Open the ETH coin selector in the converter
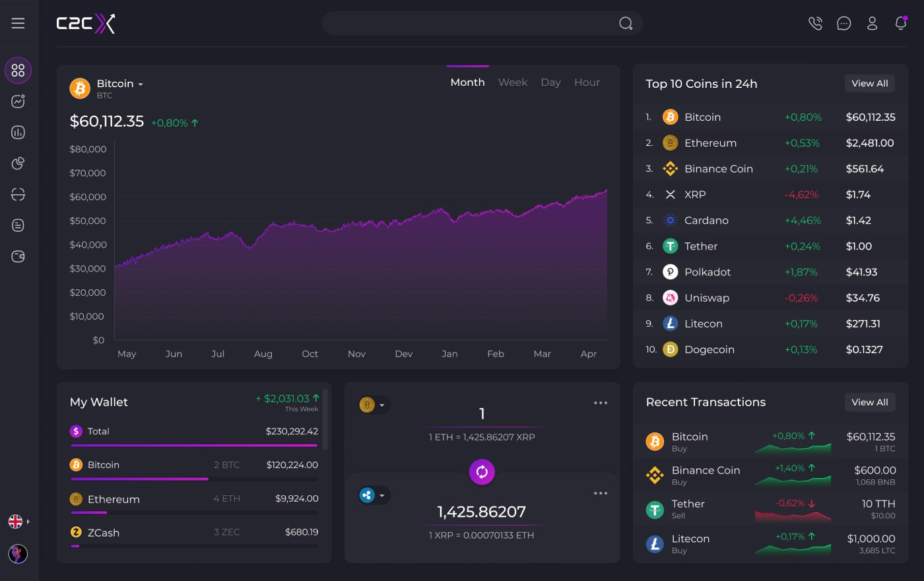 pos(374,405)
